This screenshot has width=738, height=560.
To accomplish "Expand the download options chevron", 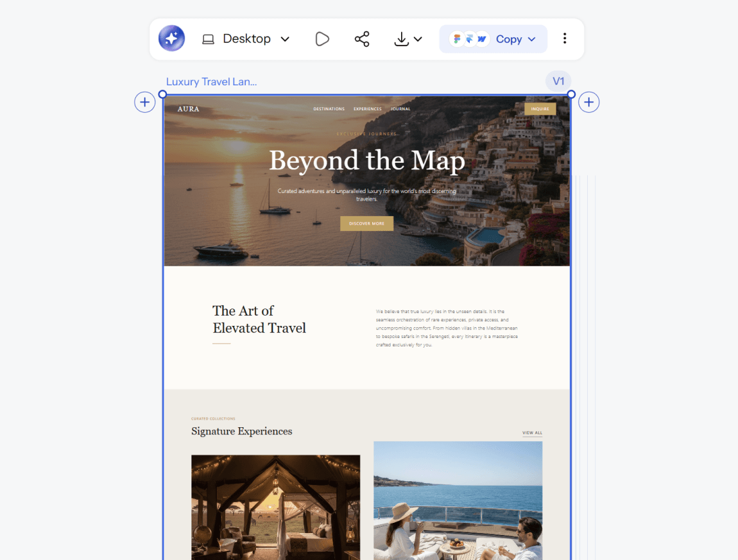I will [418, 39].
